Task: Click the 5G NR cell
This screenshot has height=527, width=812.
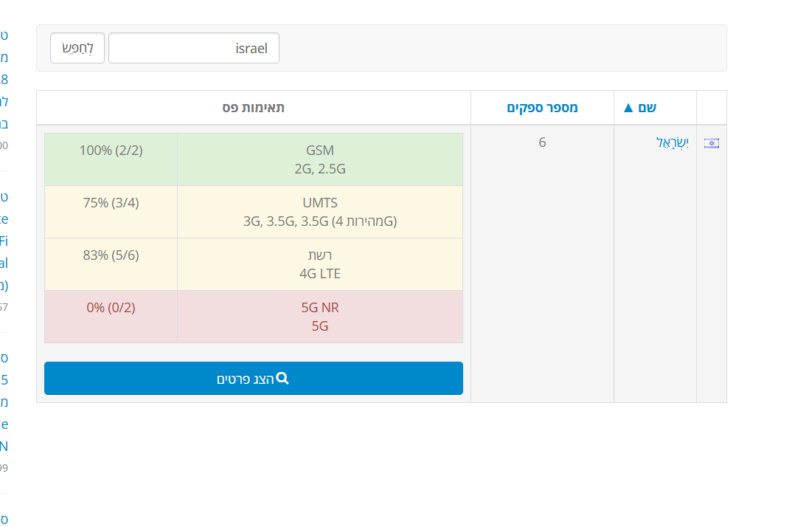Action: click(x=320, y=317)
